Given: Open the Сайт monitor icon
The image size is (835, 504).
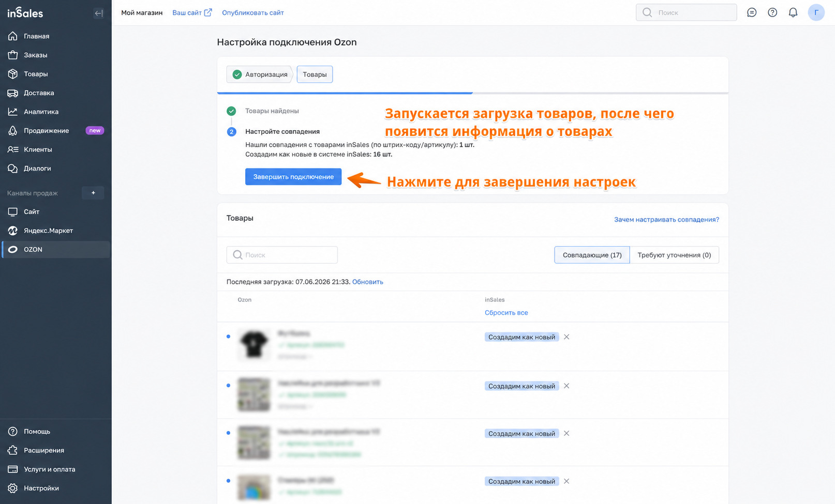Looking at the screenshot, I should [x=13, y=212].
